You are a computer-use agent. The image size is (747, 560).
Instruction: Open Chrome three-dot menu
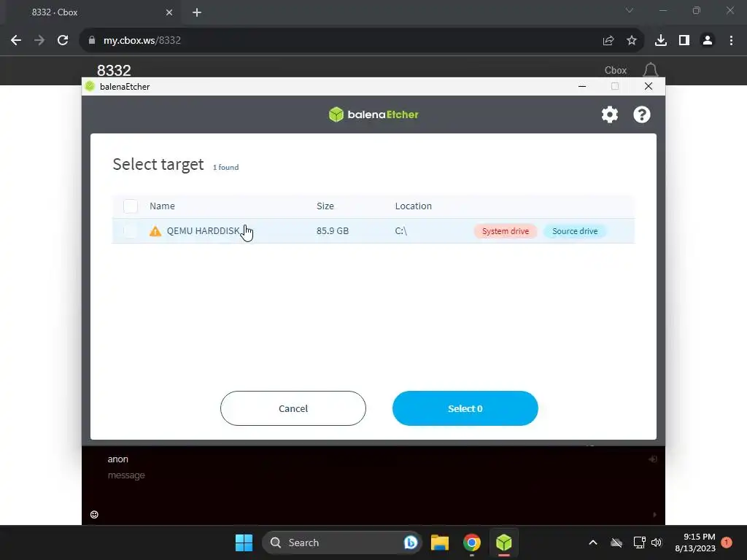pyautogui.click(x=731, y=41)
